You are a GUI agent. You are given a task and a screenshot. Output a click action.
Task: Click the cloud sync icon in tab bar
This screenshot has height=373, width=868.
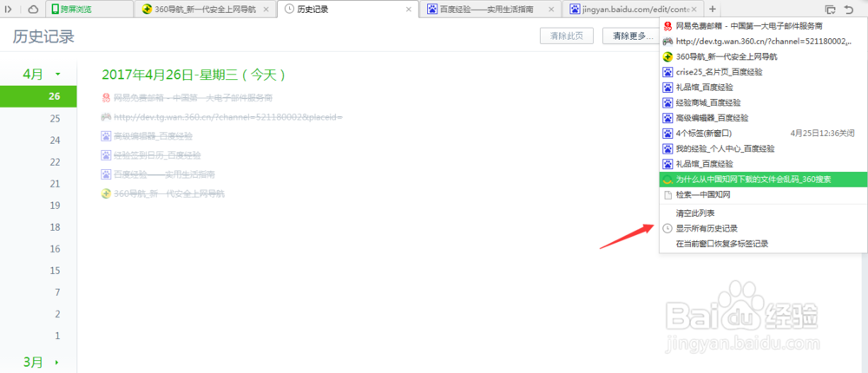(33, 9)
